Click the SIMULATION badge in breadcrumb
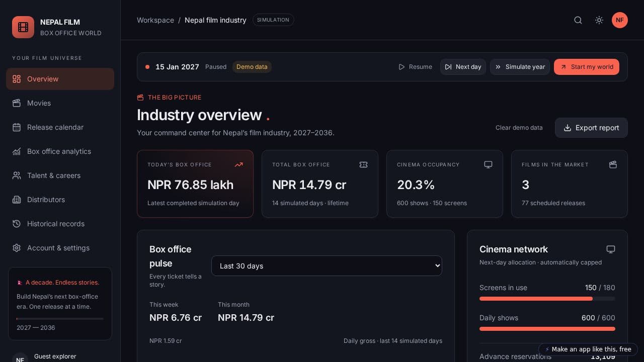 (273, 20)
